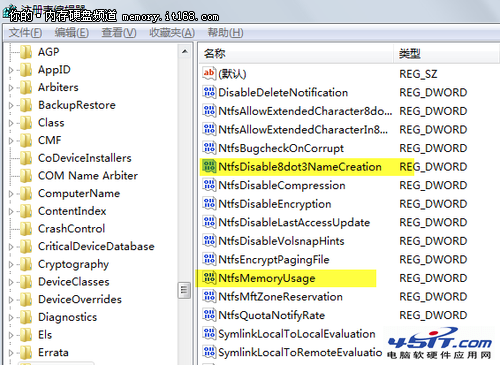Click the NtfsEncryptPagingFile DWORD icon
This screenshot has height=365, width=500.
point(209,259)
